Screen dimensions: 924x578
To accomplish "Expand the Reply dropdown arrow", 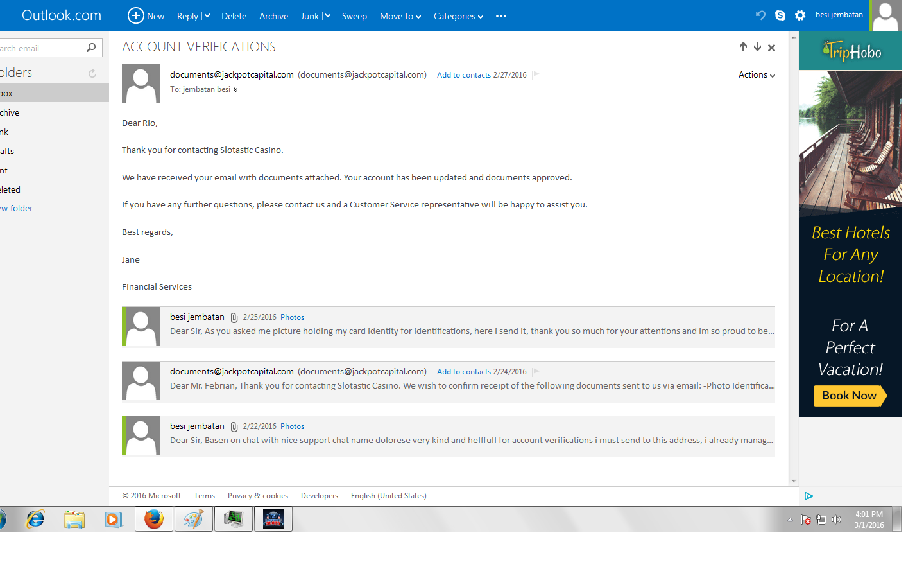I will click(207, 16).
